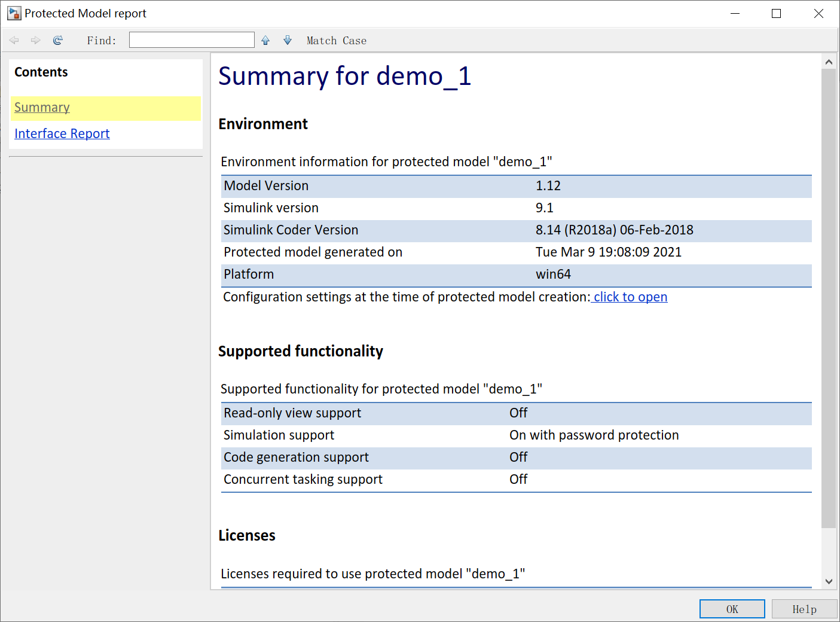Click the Simulation support table row

pyautogui.click(x=516, y=435)
